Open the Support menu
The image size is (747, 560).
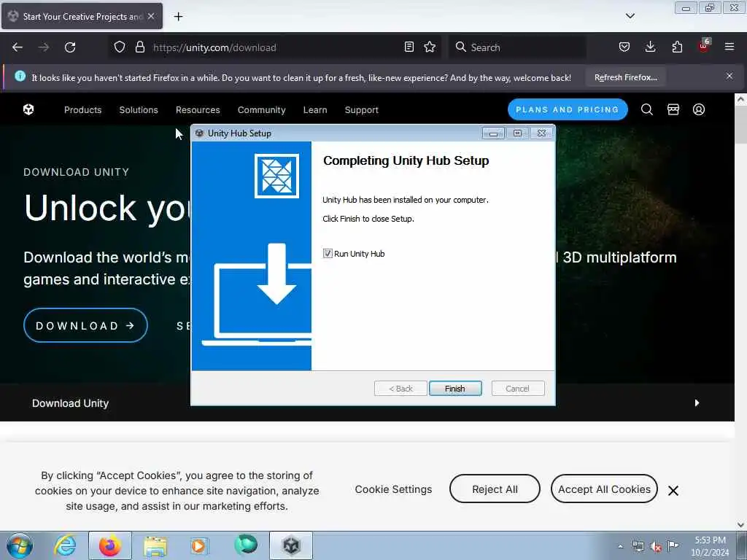(x=362, y=110)
